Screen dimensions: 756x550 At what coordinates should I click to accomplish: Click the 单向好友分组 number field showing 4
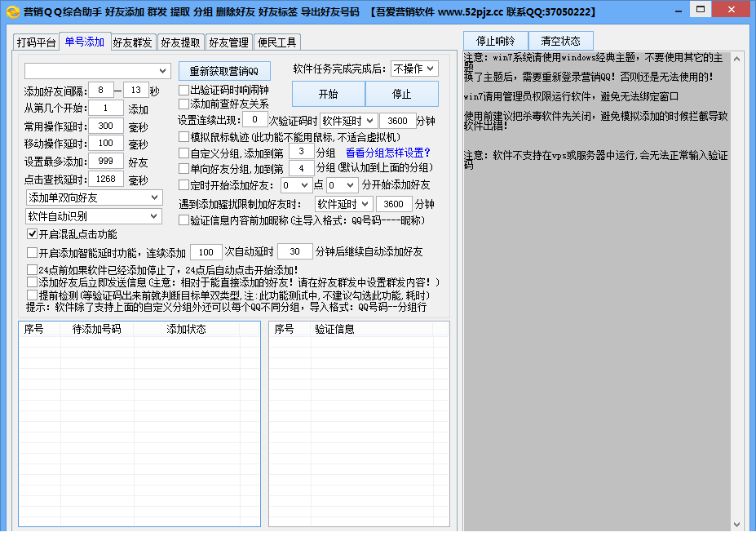301,168
